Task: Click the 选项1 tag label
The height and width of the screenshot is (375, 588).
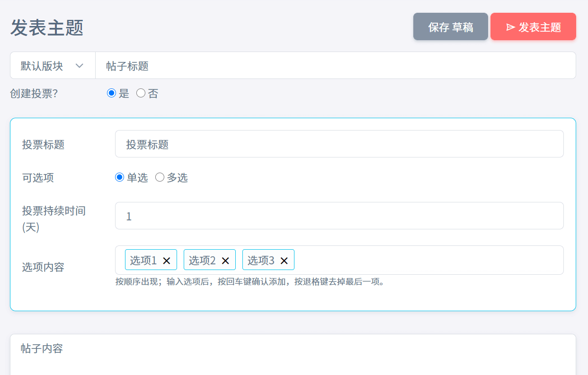Action: click(143, 261)
